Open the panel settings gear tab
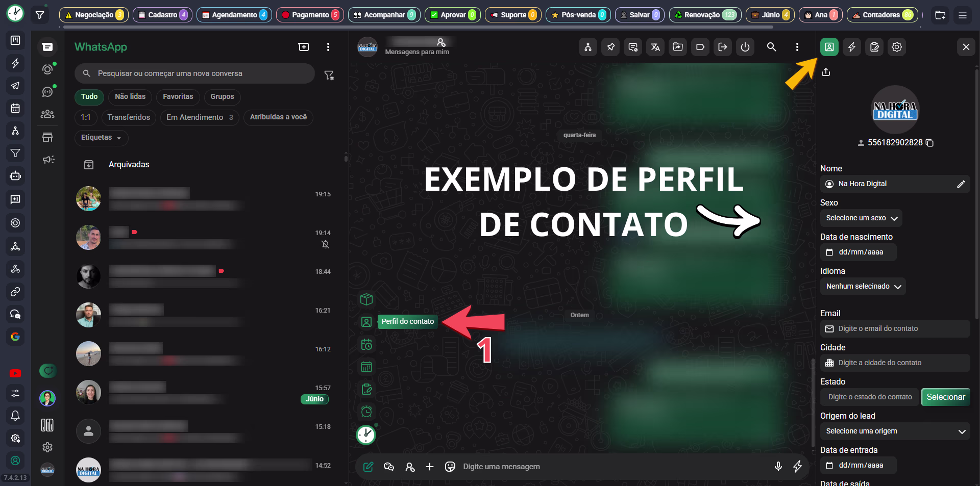Screen dimensions: 980x486 pyautogui.click(x=897, y=47)
